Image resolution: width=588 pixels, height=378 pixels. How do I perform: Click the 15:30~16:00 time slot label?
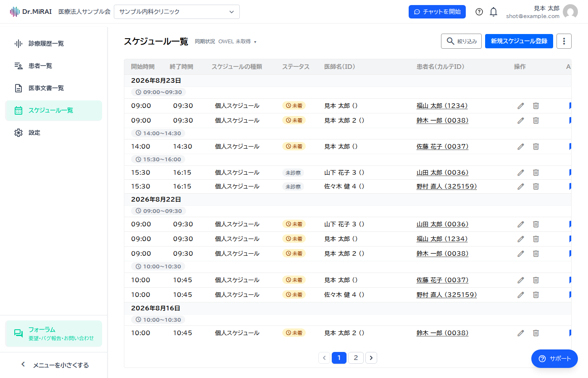pos(158,160)
